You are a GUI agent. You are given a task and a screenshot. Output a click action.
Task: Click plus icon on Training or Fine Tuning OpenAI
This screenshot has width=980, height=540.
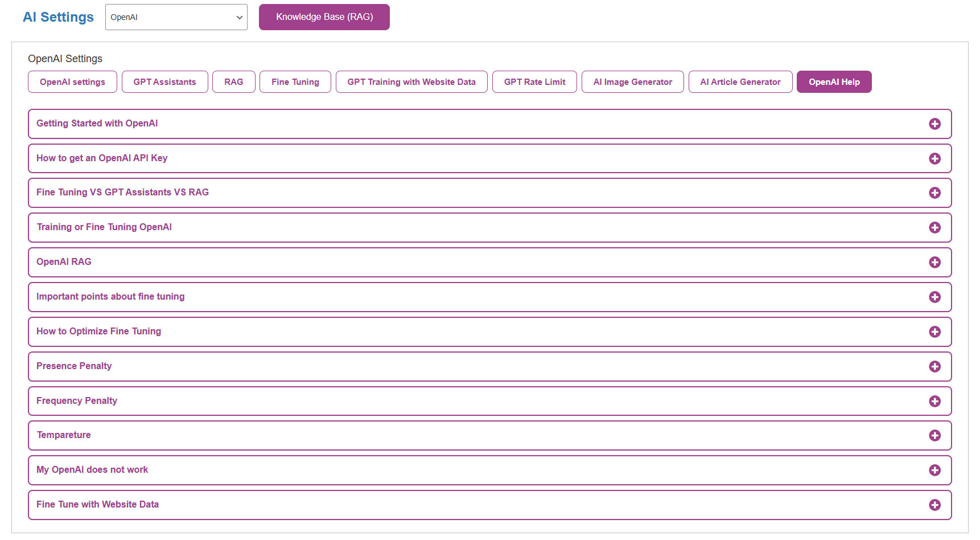point(934,228)
